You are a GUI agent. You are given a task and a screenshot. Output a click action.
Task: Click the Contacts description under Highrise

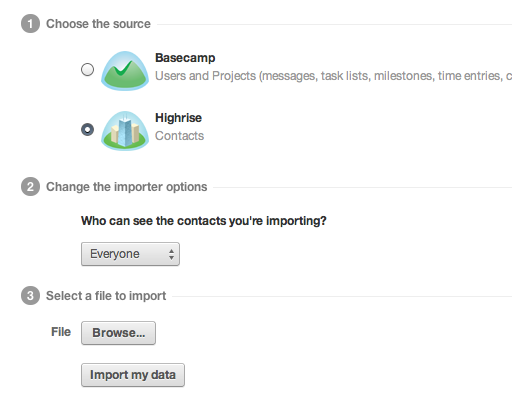point(179,136)
